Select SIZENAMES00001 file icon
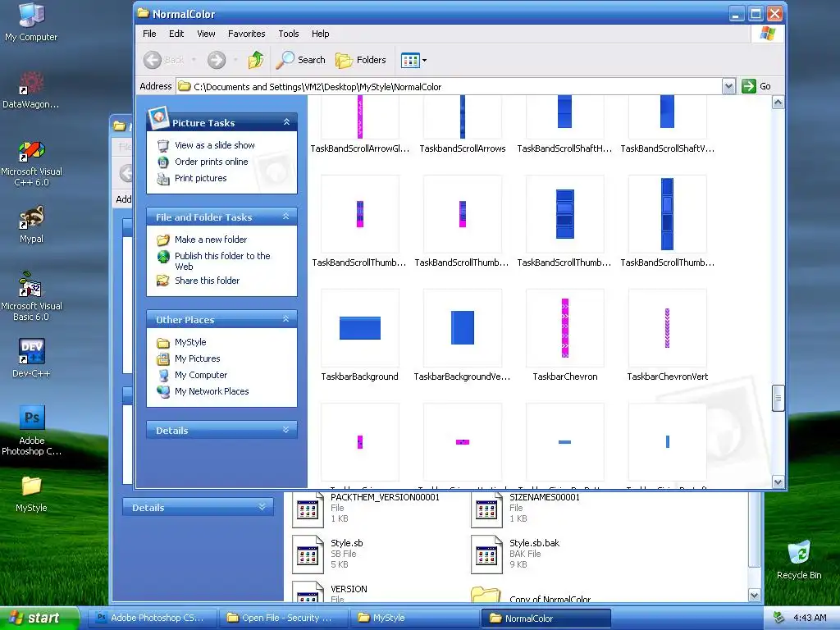This screenshot has width=840, height=630. (x=486, y=509)
